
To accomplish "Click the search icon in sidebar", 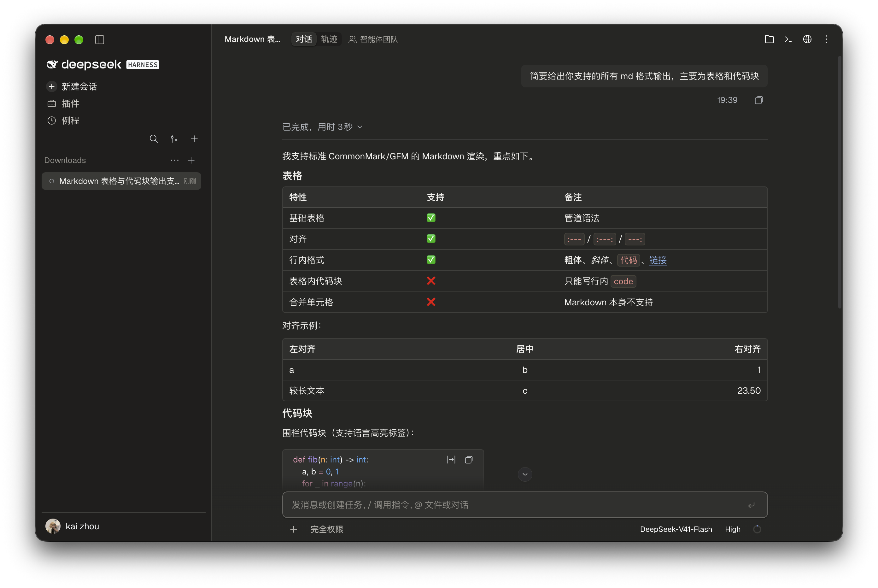I will click(x=154, y=139).
